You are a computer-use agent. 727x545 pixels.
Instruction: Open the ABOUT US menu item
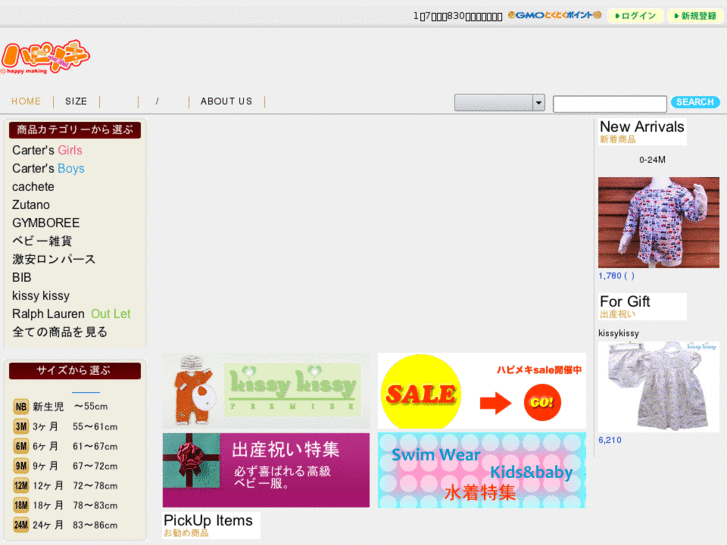point(226,101)
